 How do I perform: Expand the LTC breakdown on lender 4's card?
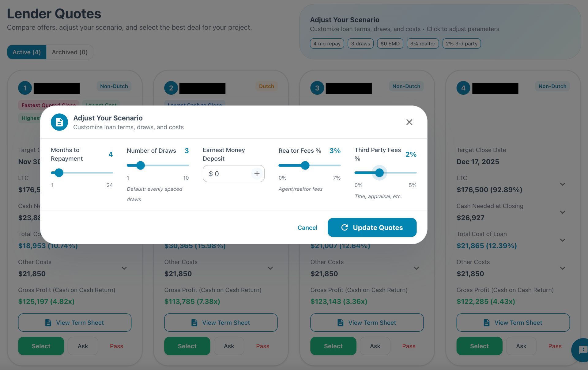pyautogui.click(x=563, y=184)
